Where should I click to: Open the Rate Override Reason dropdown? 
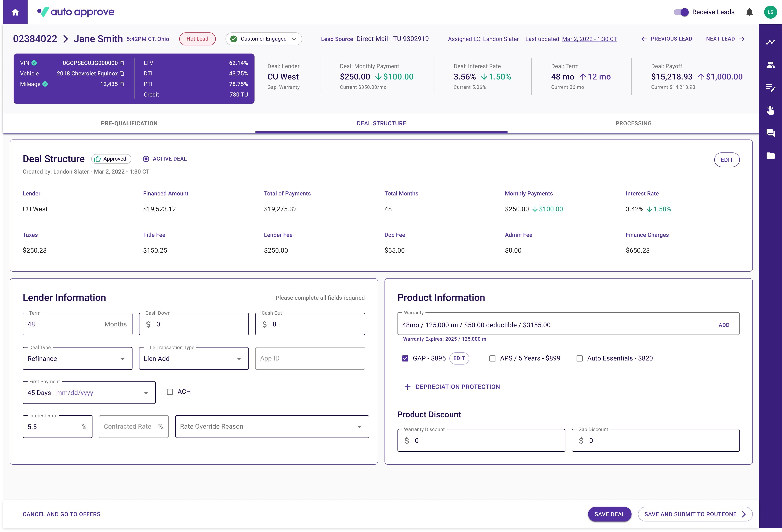272,427
